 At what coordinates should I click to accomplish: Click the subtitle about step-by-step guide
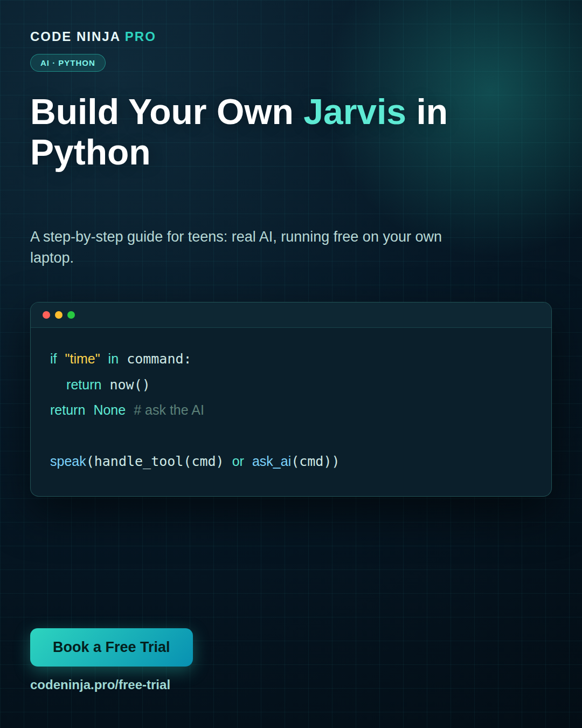pyautogui.click(x=236, y=247)
